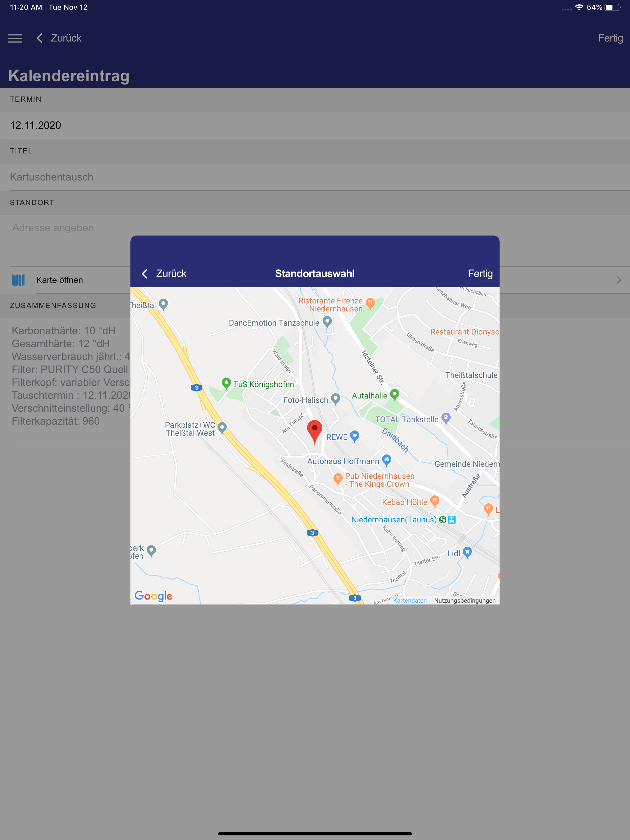Image resolution: width=630 pixels, height=840 pixels.
Task: Click the date field 12.11.2020
Action: [315, 125]
